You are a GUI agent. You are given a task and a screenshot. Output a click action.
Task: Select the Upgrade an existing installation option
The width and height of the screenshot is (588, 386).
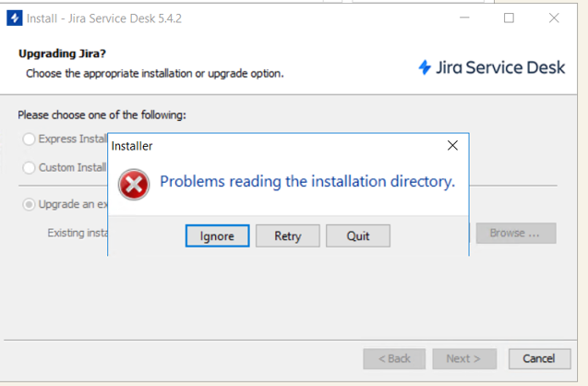tap(29, 204)
